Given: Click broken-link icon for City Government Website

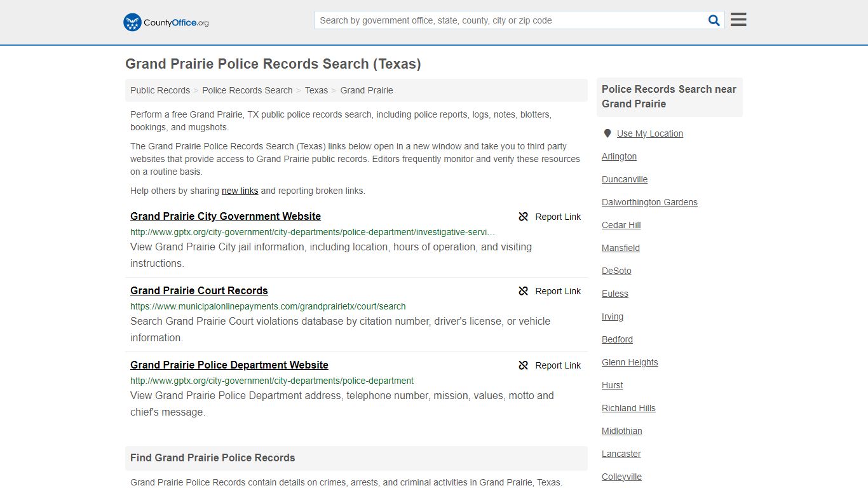Looking at the screenshot, I should point(524,217).
